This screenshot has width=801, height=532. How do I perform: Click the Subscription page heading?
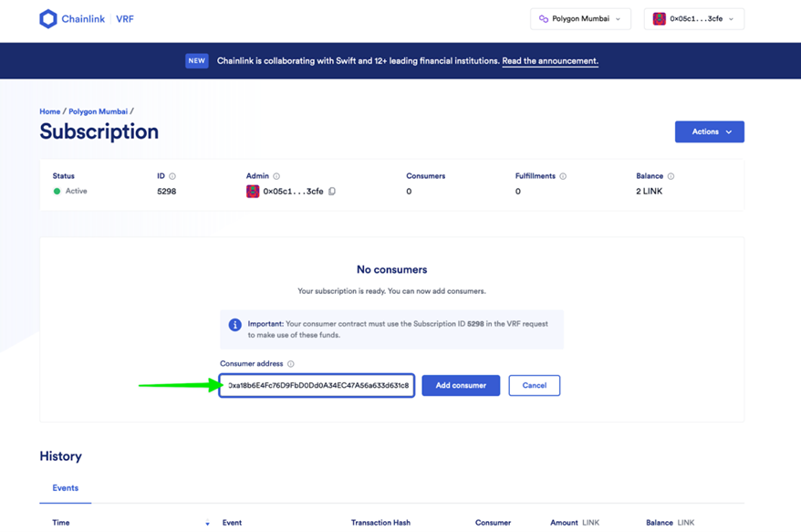[x=99, y=131]
